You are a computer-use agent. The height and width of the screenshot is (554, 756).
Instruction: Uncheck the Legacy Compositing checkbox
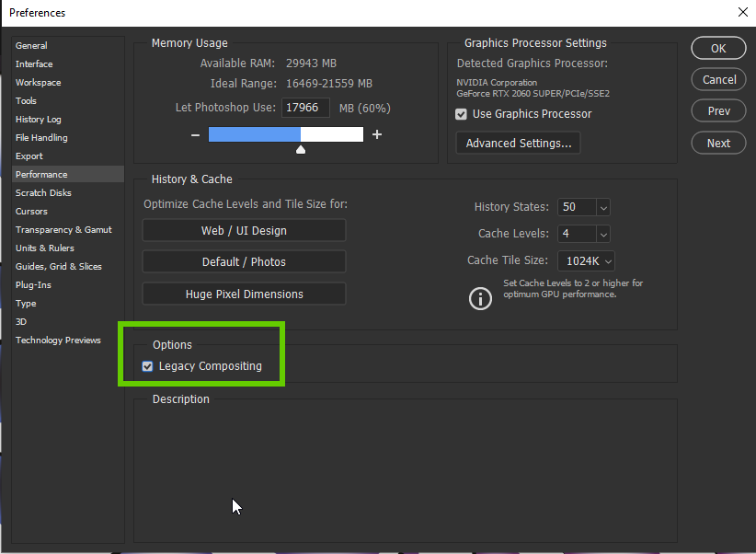(x=147, y=366)
